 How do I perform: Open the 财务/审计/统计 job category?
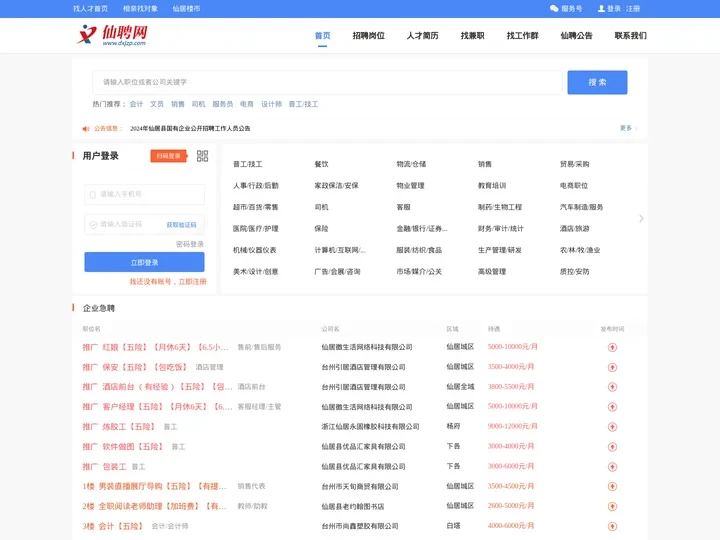point(501,229)
